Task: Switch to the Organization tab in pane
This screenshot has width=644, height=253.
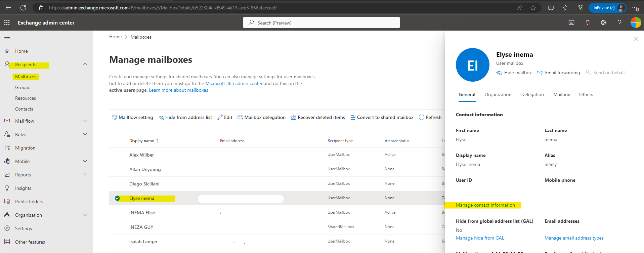Action: (x=498, y=95)
